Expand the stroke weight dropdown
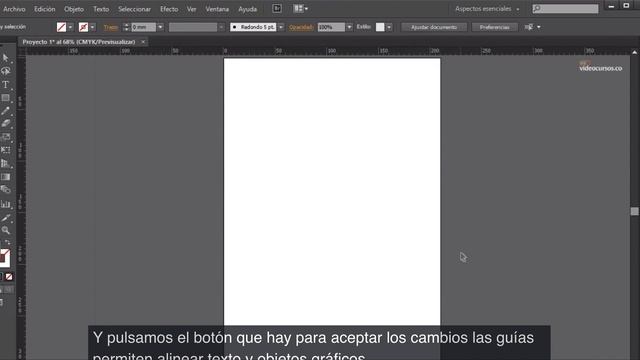The width and height of the screenshot is (640, 360). click(x=160, y=27)
